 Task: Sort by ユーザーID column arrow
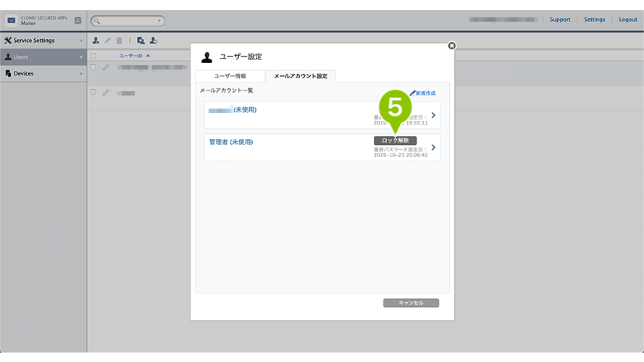149,56
